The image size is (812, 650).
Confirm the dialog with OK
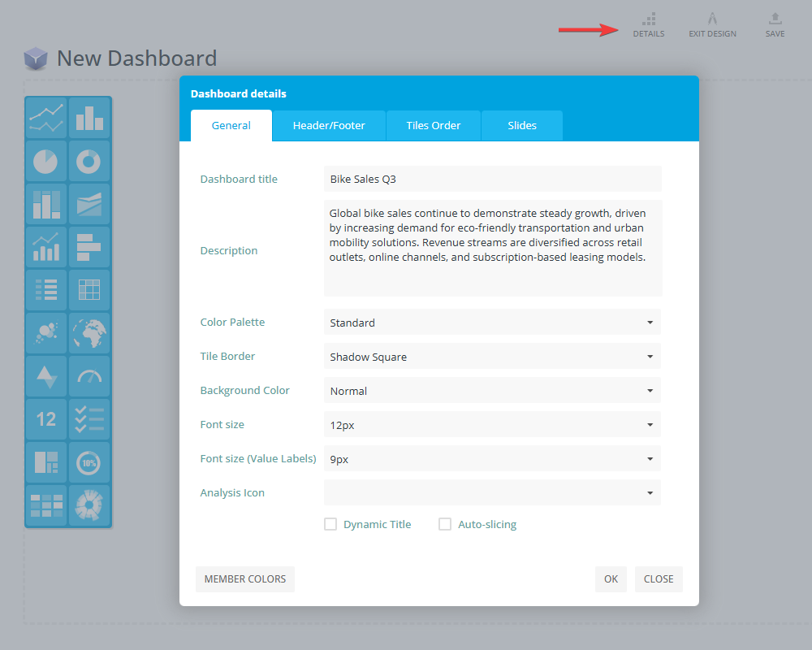[611, 579]
